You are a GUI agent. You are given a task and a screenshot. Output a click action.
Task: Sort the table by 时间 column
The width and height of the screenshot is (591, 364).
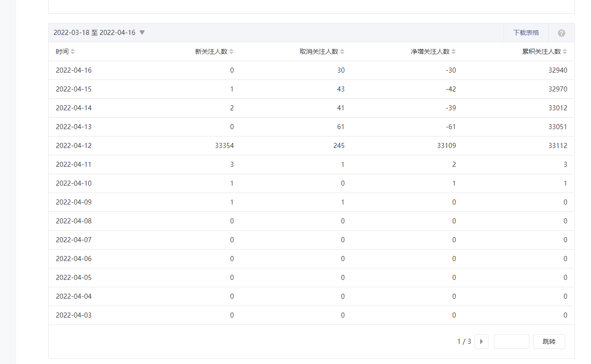[73, 52]
